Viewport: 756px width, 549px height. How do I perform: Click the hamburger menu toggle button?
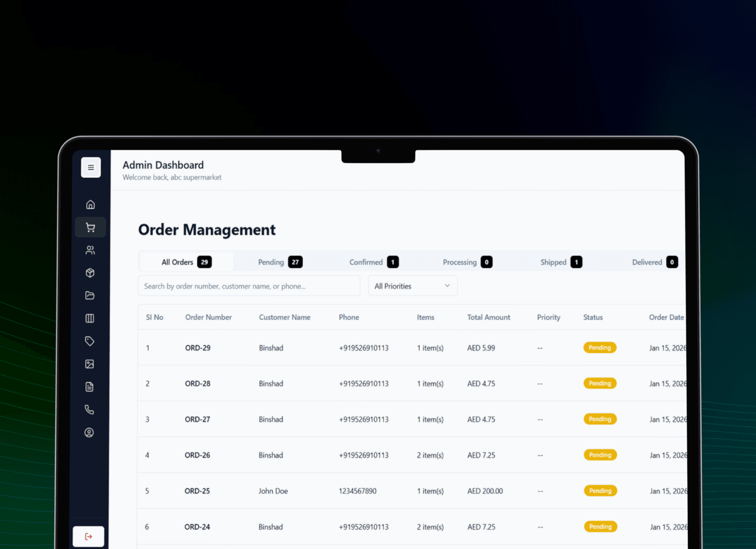(91, 167)
